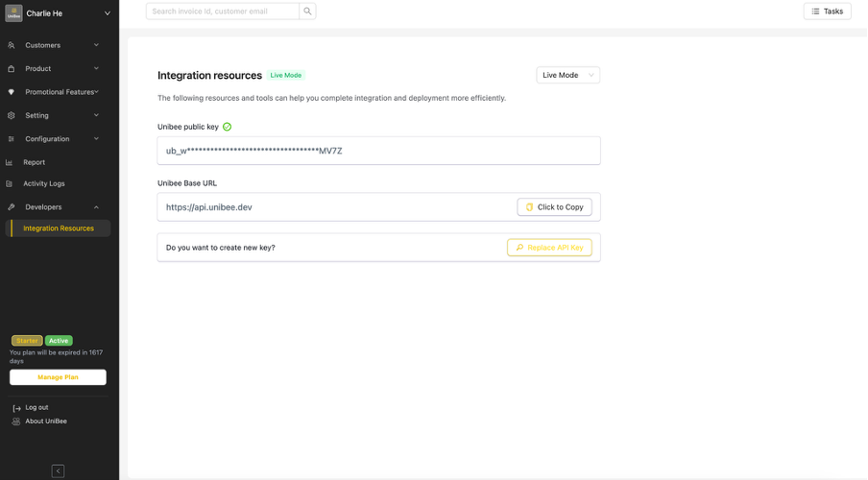Click the Developers wrench icon
Viewport: 868px width, 480px height.
pyautogui.click(x=12, y=207)
